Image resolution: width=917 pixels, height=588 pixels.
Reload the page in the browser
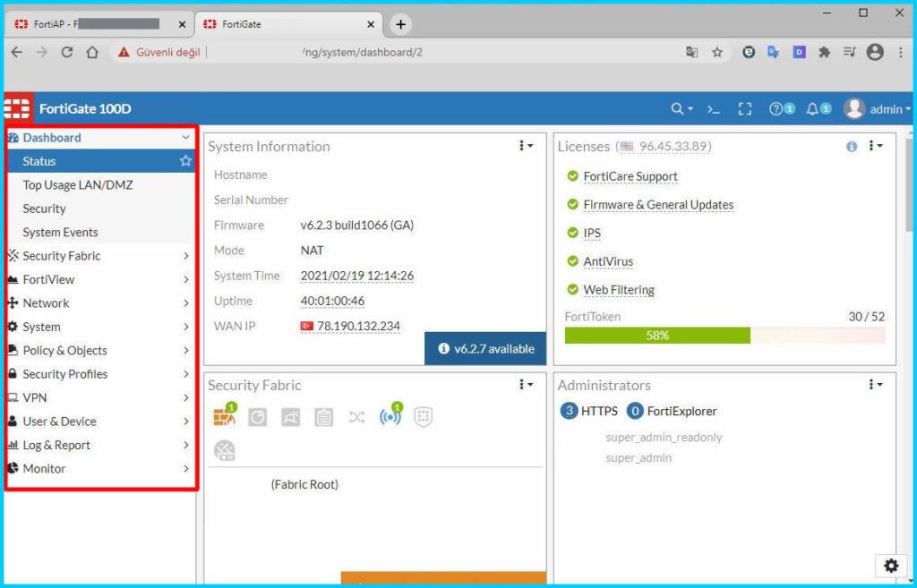click(66, 53)
